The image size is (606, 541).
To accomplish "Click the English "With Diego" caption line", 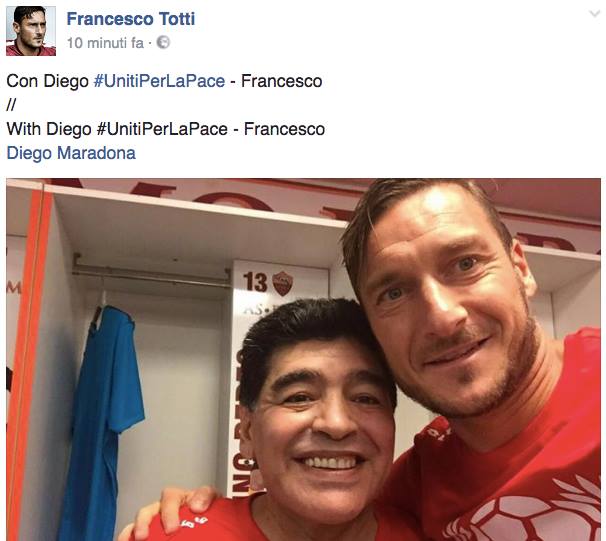I will click(x=166, y=129).
